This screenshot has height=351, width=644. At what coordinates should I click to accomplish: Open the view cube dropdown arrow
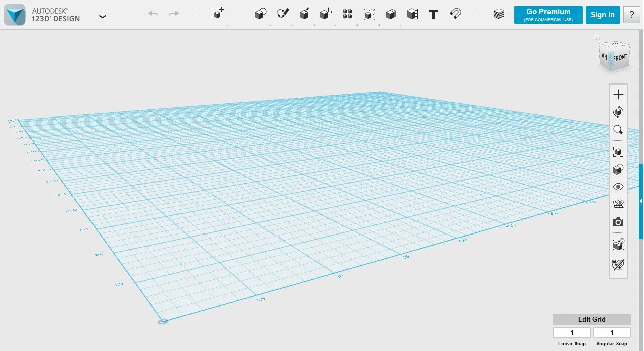click(632, 71)
